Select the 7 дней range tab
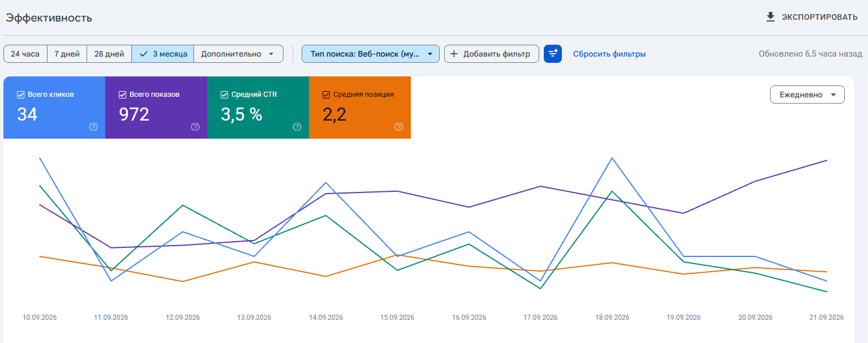Viewport: 868px width, 343px height. tap(67, 54)
